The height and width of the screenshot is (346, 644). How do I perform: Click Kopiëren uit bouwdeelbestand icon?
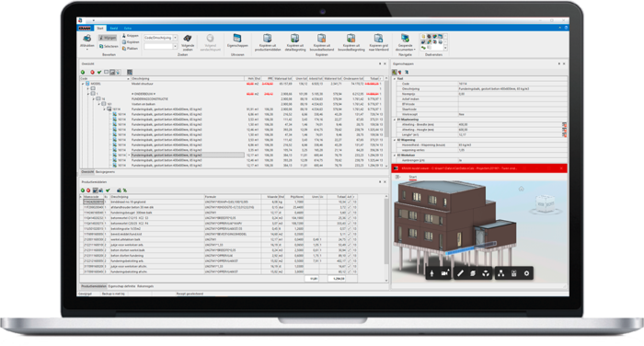322,39
